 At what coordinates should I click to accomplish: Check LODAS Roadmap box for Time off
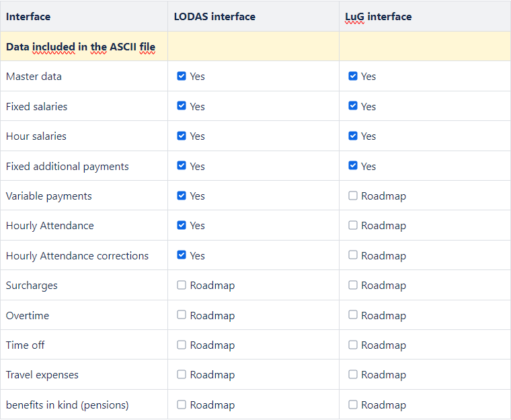point(182,345)
